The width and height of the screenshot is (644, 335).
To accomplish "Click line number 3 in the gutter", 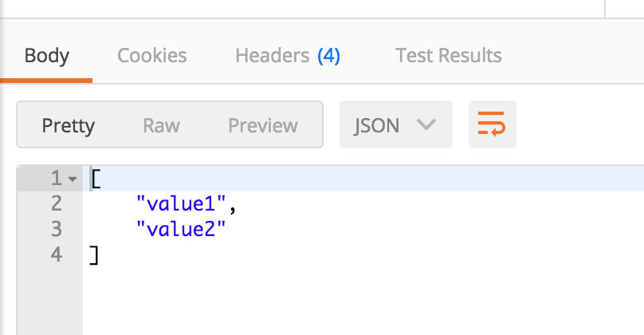I will click(x=57, y=229).
